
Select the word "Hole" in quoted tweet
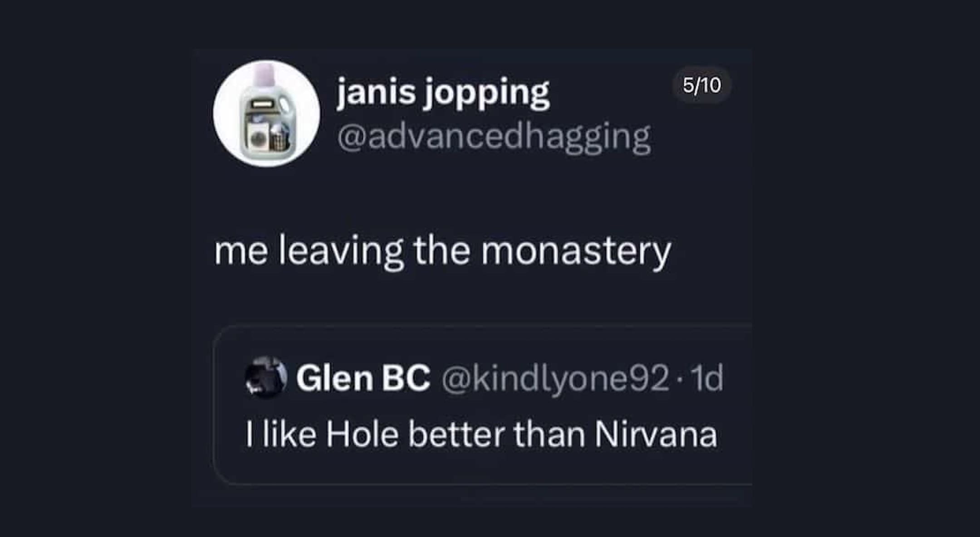tap(362, 434)
